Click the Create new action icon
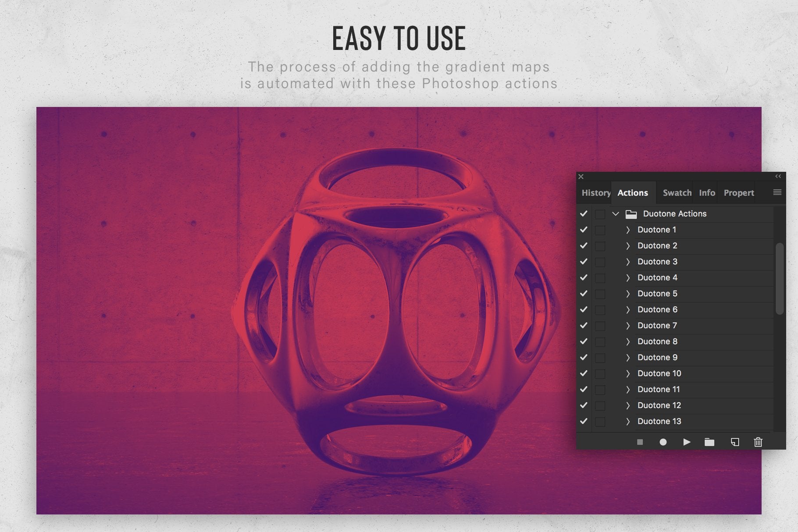 coord(735,442)
